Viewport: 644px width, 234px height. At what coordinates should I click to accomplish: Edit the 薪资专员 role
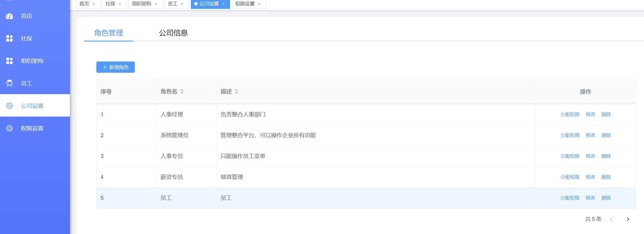click(590, 177)
